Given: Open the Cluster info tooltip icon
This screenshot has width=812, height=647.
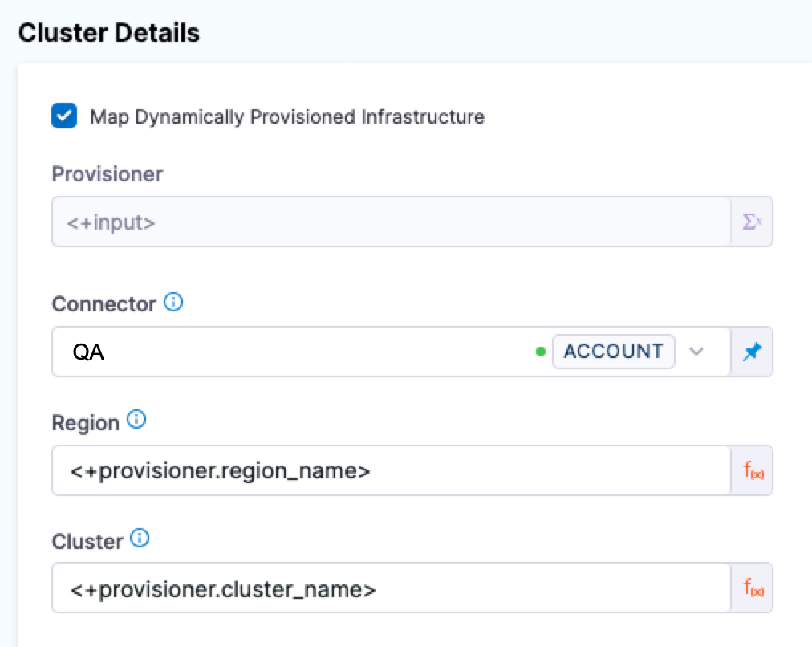Looking at the screenshot, I should 140,539.
